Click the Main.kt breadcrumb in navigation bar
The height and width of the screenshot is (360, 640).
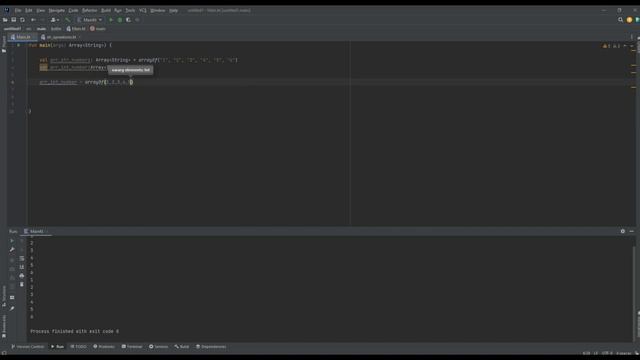pyautogui.click(x=76, y=29)
